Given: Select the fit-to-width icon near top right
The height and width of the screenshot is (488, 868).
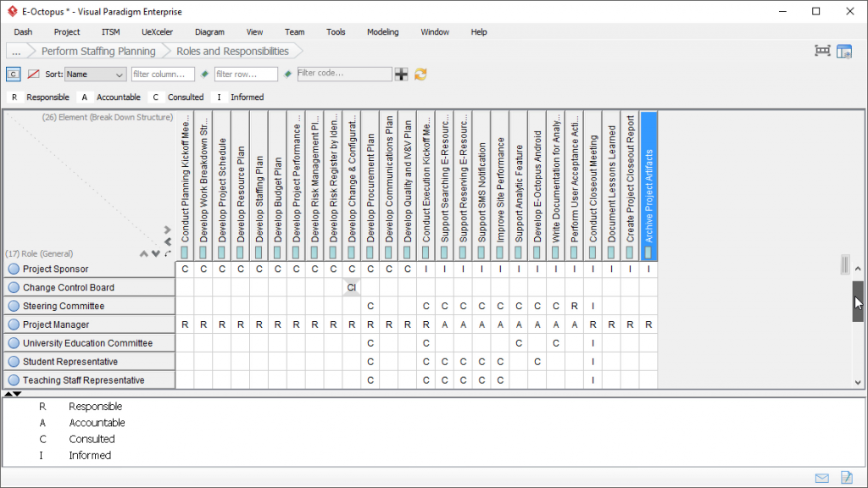Looking at the screenshot, I should (821, 51).
